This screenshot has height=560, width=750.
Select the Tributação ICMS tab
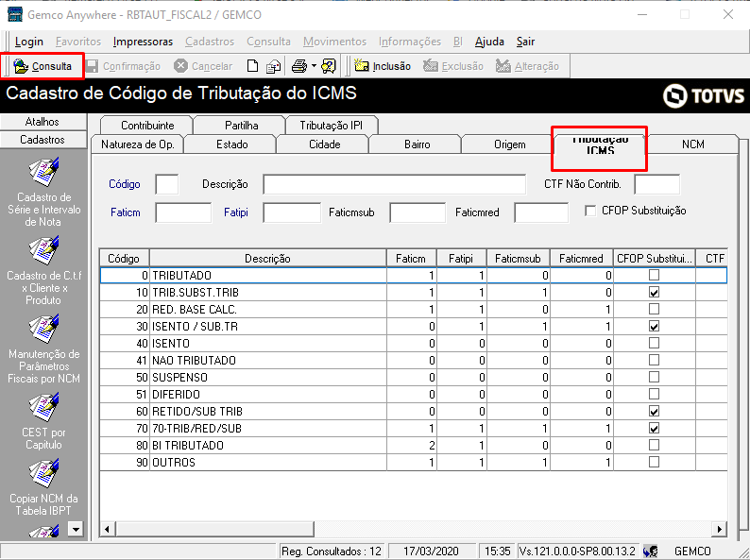(x=600, y=144)
